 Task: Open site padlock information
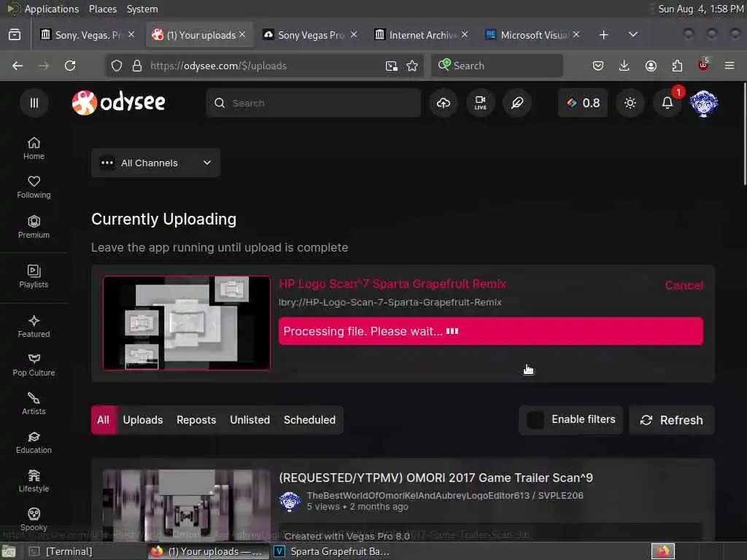click(x=137, y=66)
